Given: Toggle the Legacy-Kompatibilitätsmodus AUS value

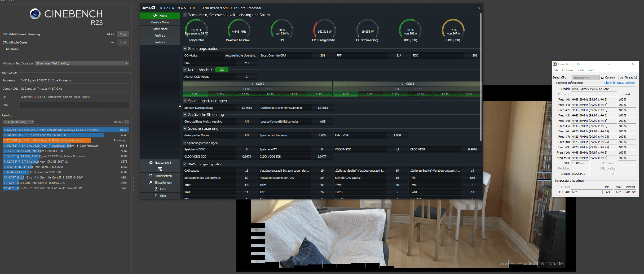Looking at the screenshot, I should (x=323, y=121).
